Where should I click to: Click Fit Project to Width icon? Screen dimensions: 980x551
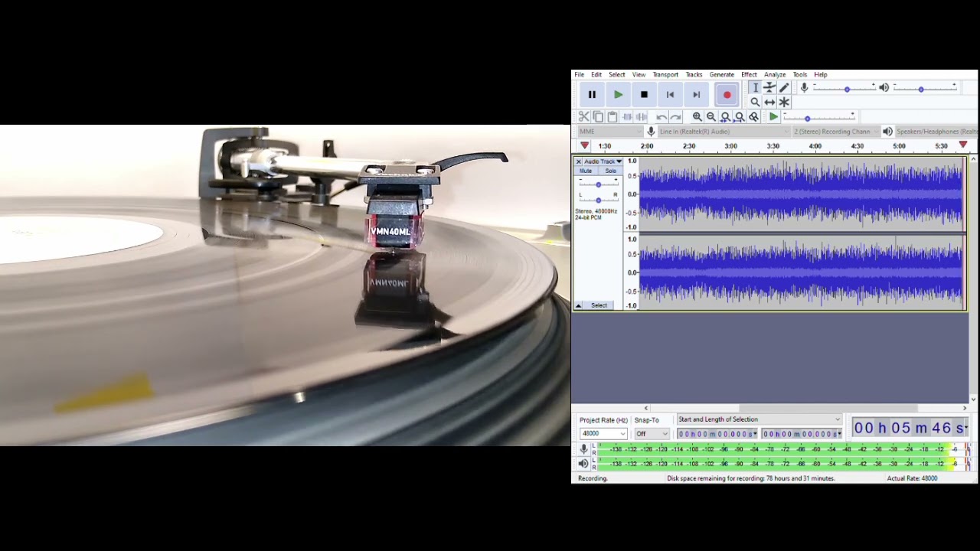click(740, 116)
